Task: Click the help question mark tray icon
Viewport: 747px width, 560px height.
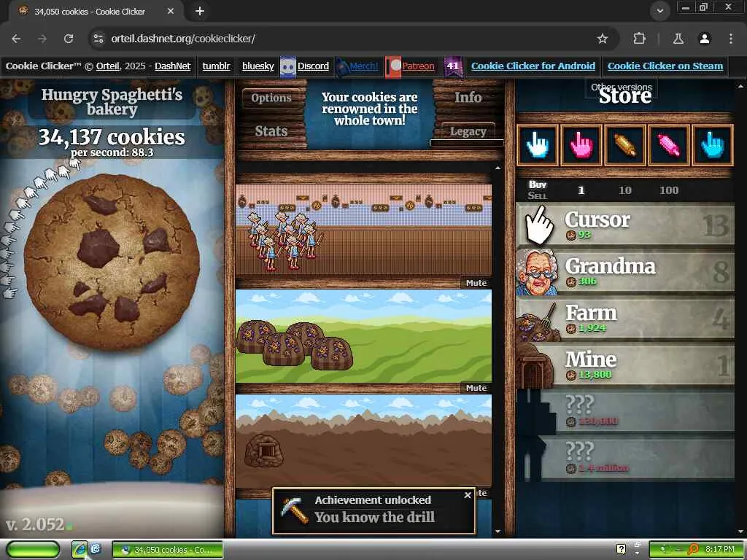Action: click(x=622, y=549)
